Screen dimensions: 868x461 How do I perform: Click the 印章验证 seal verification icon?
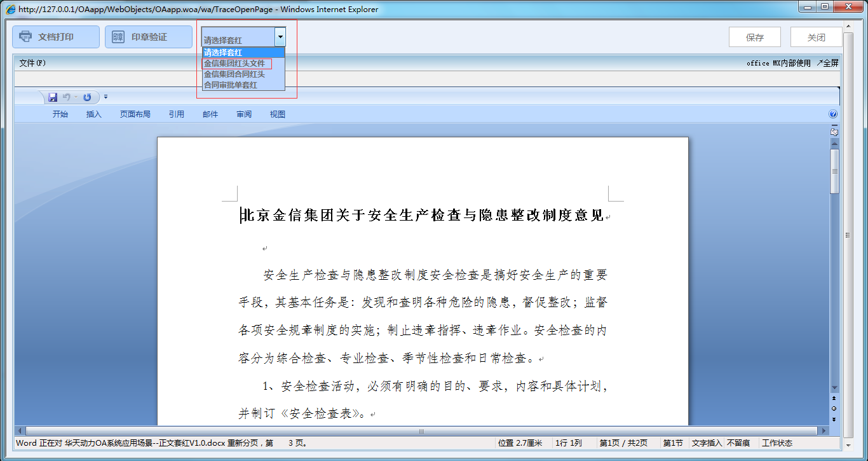pyautogui.click(x=118, y=36)
